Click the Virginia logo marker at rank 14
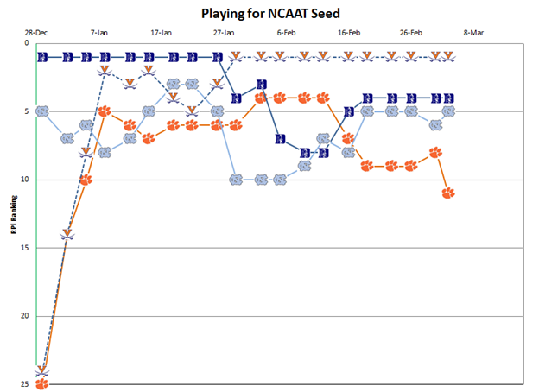539x392 pixels. tap(67, 234)
